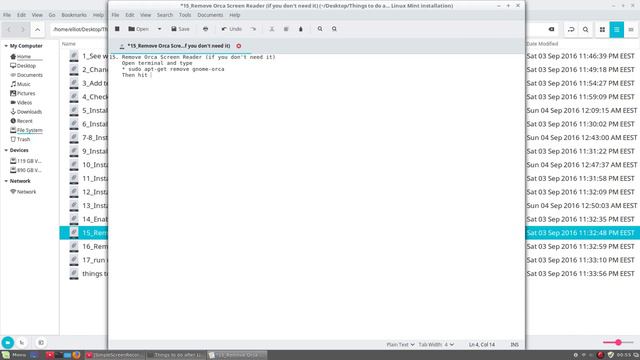This screenshot has height=360, width=640.
Task: Expand the Open recent files dropdown arrow
Action: [160, 29]
